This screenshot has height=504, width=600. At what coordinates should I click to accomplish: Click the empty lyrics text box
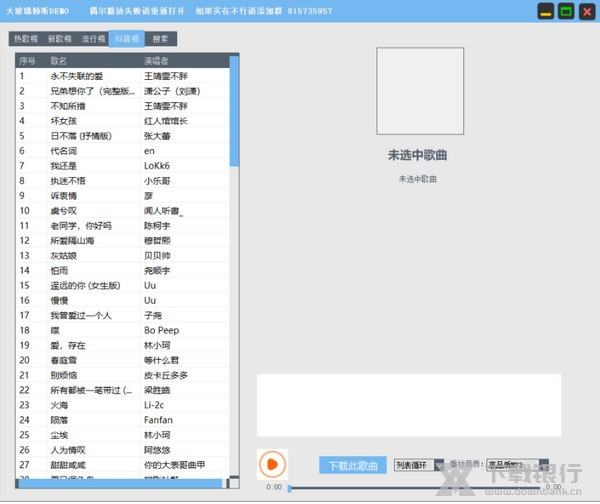pos(408,405)
